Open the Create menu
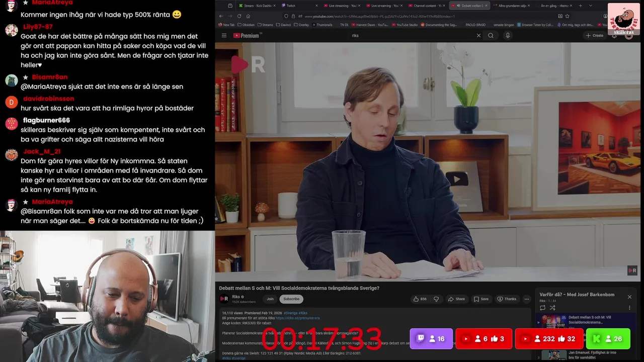The width and height of the screenshot is (644, 362). tap(594, 36)
